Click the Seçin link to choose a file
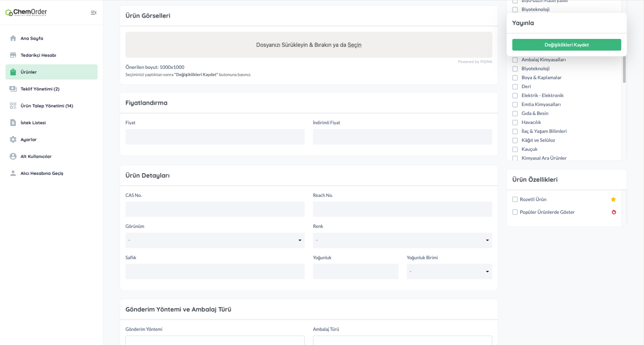Screen dimensions: 644x345 (354, 45)
